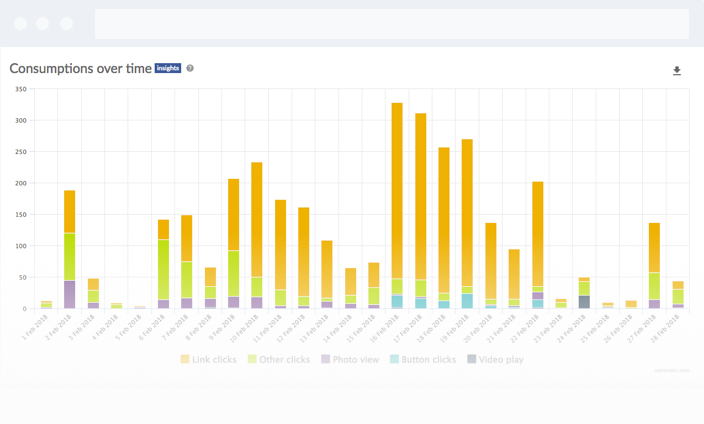This screenshot has width=704, height=424.
Task: Click the green Other clicks segment on 6 Feb
Action: coord(163,269)
